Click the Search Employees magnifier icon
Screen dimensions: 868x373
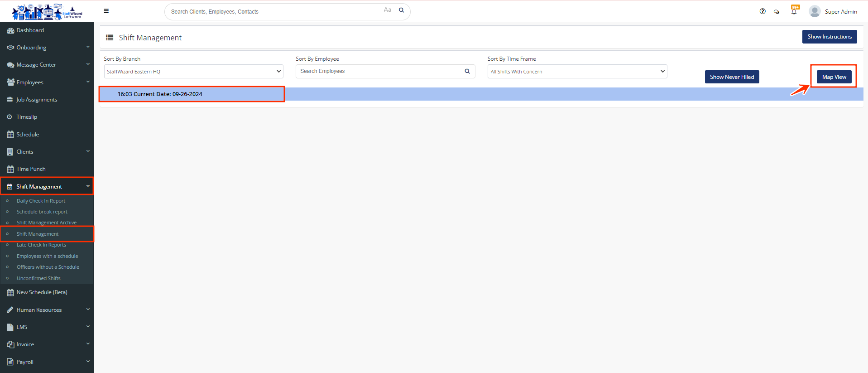pos(467,71)
